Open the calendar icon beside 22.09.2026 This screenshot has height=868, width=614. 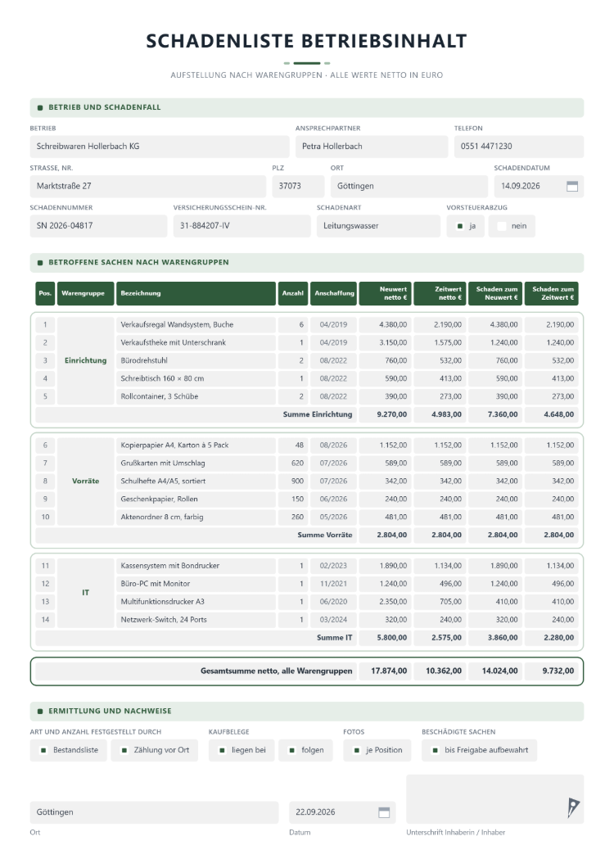[x=384, y=812]
